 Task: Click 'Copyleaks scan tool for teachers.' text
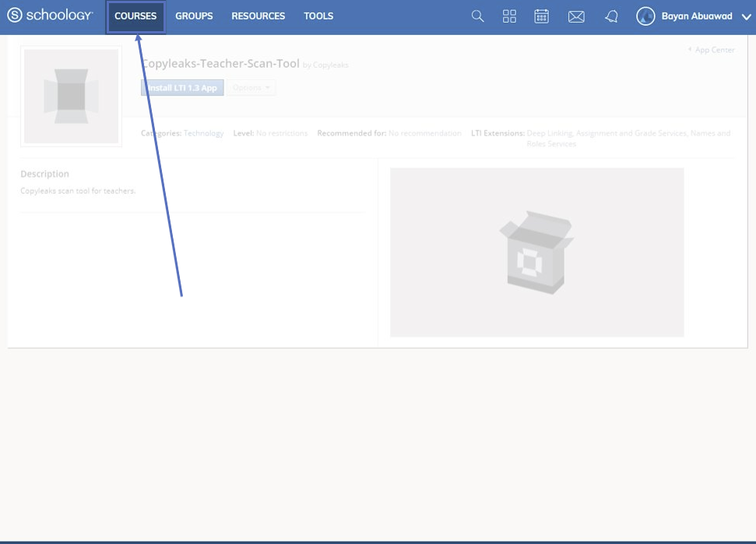(78, 191)
